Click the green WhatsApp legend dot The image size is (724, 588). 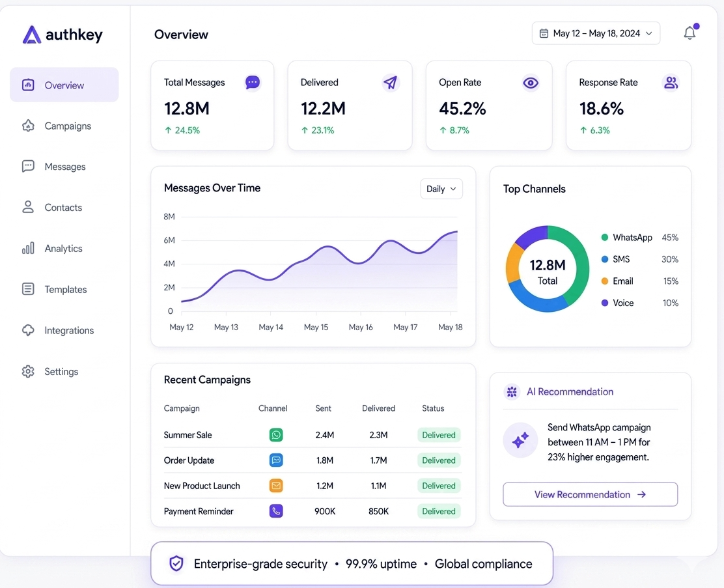(x=604, y=238)
